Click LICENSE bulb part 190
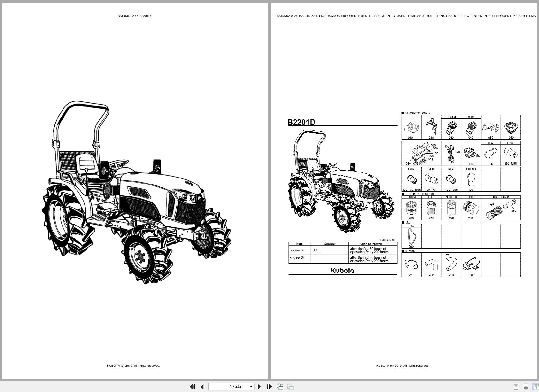Viewport: 539px width, 392px height. pyautogui.click(x=471, y=179)
